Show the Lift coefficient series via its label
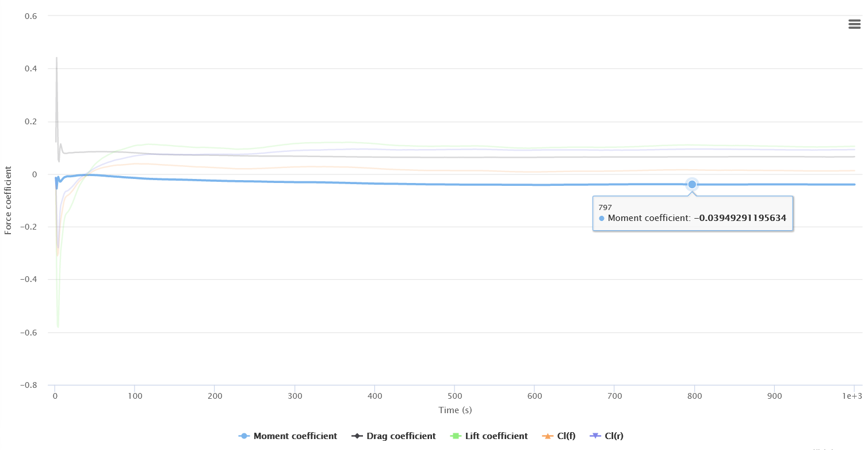Viewport: 868px width, 450px height. [x=496, y=436]
